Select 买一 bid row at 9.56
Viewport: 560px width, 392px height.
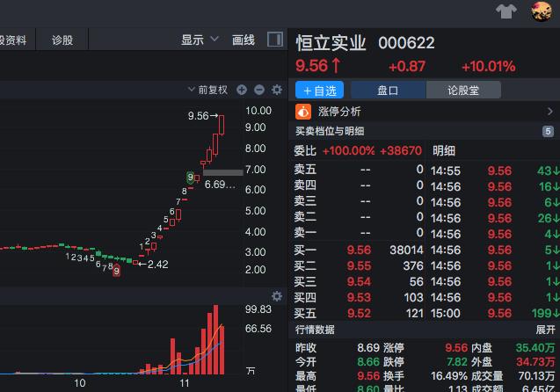pyautogui.click(x=359, y=250)
